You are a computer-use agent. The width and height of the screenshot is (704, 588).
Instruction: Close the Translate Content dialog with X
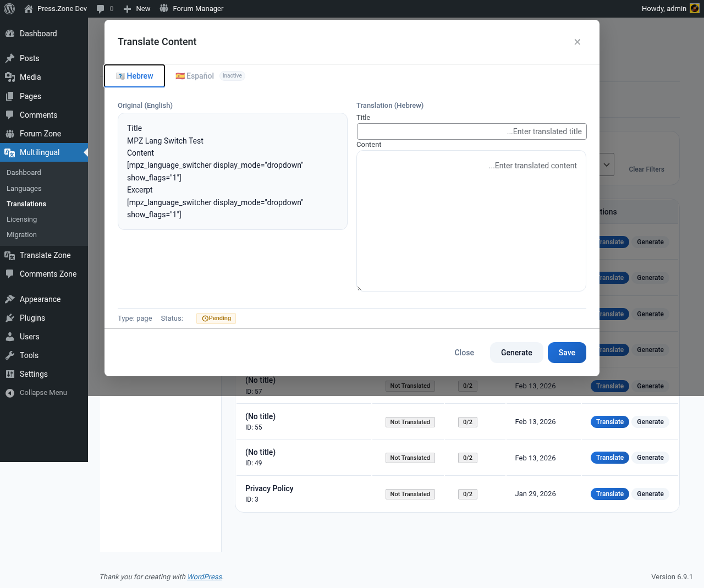577,42
